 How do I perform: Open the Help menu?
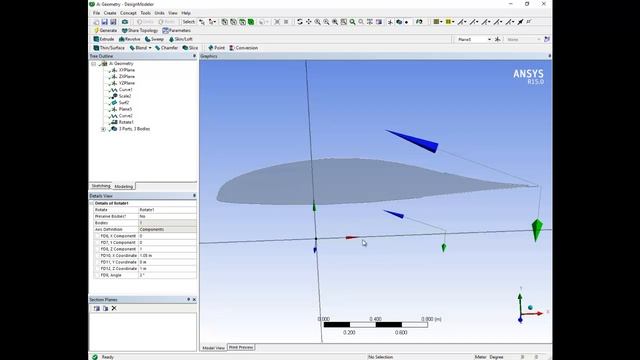pos(186,13)
